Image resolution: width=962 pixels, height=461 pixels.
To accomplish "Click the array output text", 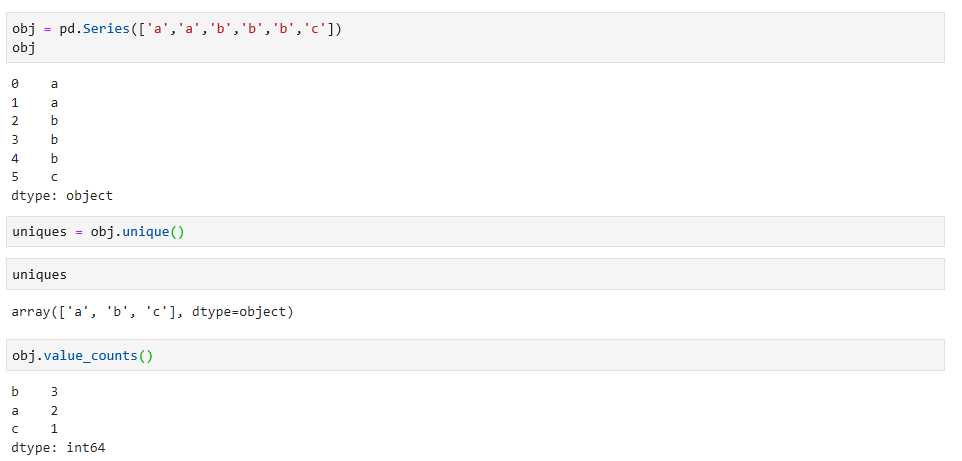I will click(x=153, y=312).
